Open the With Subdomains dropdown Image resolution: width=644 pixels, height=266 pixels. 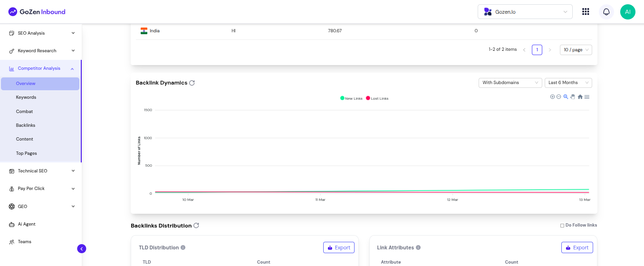click(510, 83)
